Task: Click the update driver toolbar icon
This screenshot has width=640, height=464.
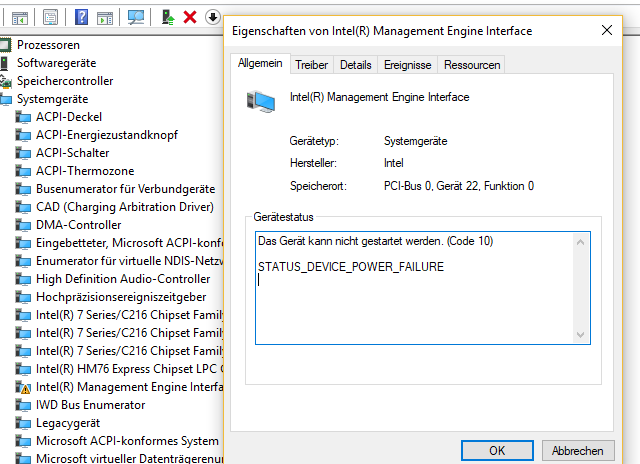Action: pyautogui.click(x=168, y=17)
